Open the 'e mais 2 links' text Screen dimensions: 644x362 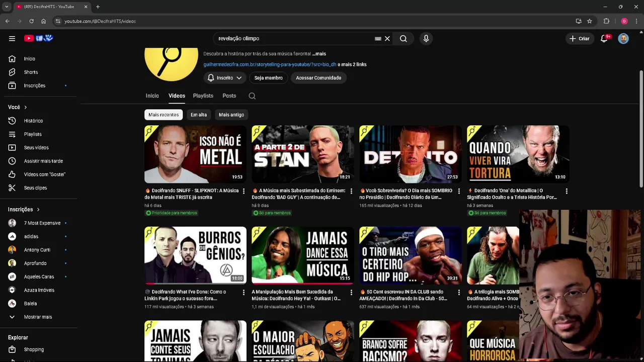(x=352, y=64)
